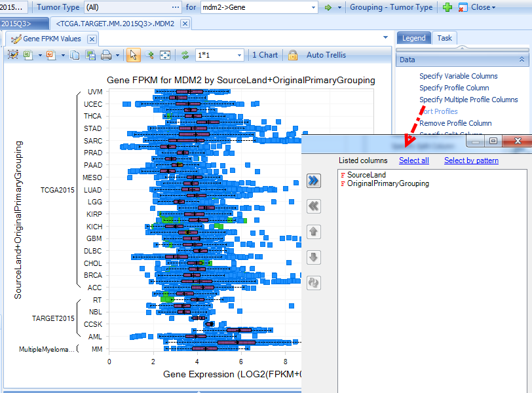Image resolution: width=532 pixels, height=393 pixels.
Task: Click the green go arrow icon
Action: pyautogui.click(x=328, y=7)
